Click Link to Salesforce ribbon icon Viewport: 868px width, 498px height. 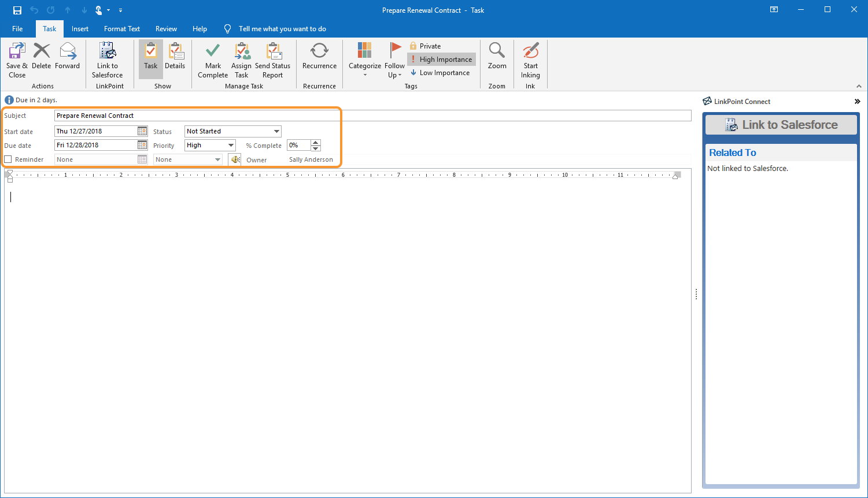click(x=107, y=60)
